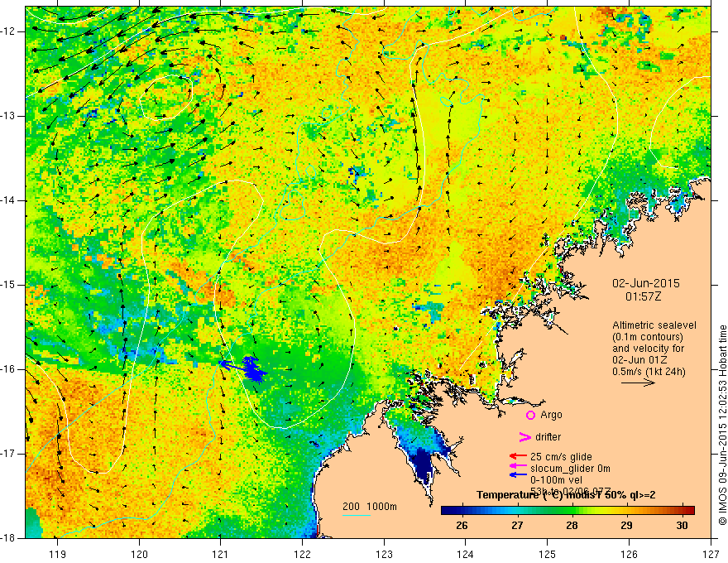Click the '200 1000m' depth contour label

coord(370,507)
